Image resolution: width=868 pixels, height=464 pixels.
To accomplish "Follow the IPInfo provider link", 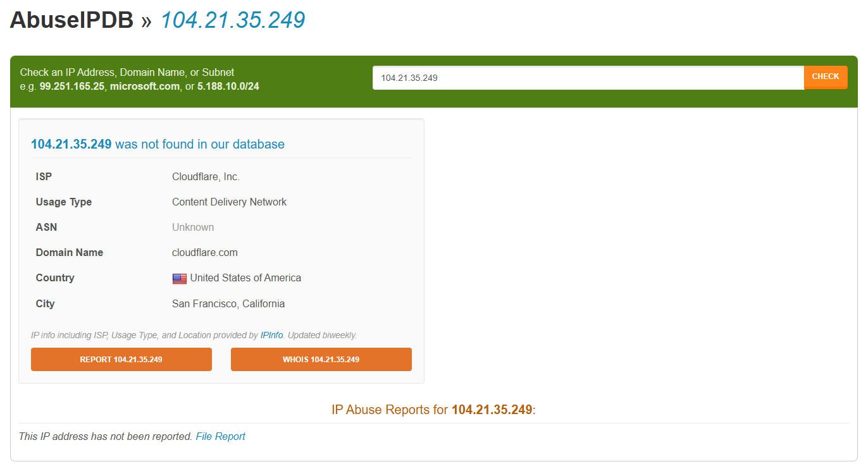I will pos(271,335).
